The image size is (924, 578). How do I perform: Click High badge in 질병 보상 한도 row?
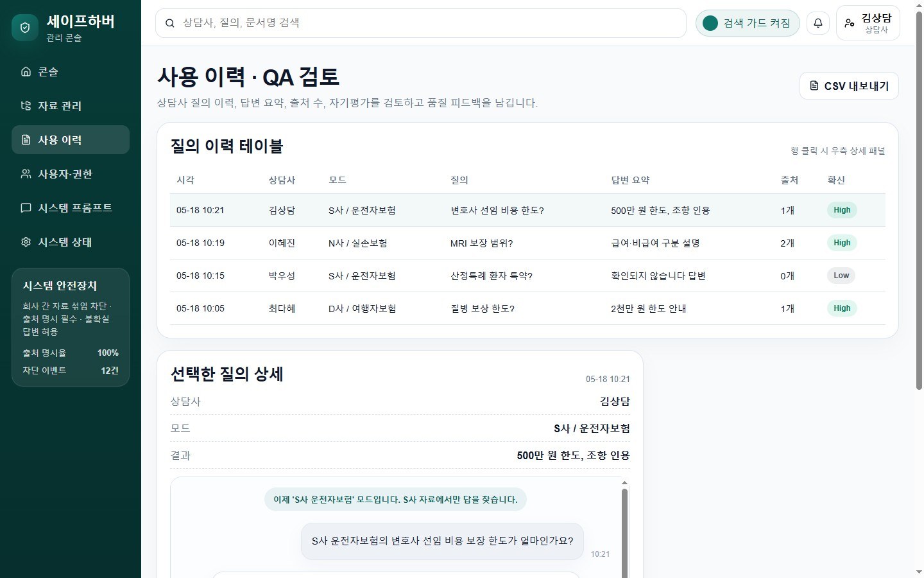[842, 308]
